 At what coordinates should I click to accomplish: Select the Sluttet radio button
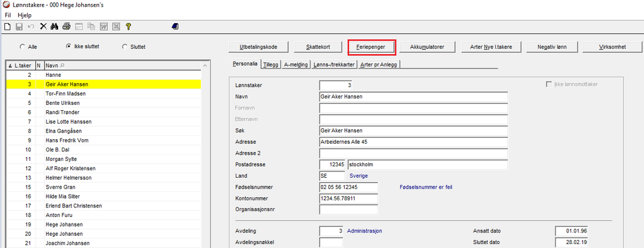[124, 47]
